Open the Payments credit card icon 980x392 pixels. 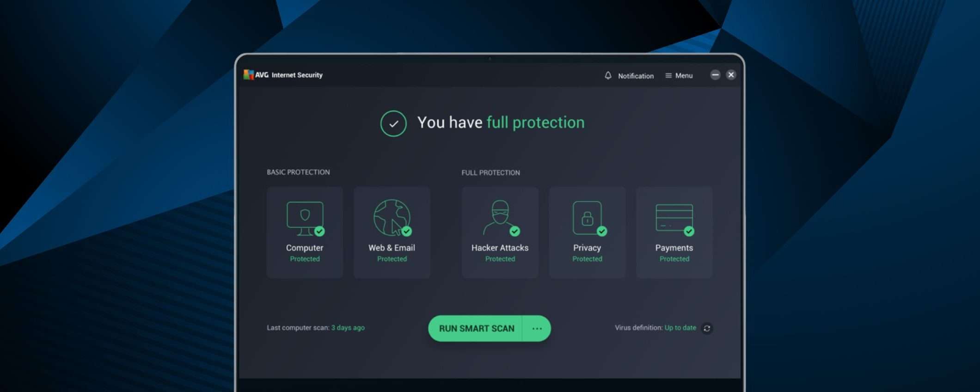click(674, 218)
